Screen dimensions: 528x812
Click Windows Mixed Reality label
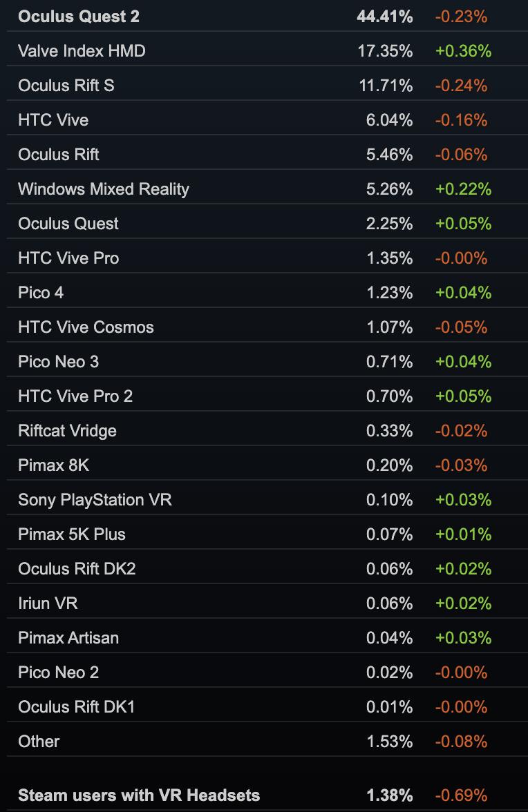[104, 189]
